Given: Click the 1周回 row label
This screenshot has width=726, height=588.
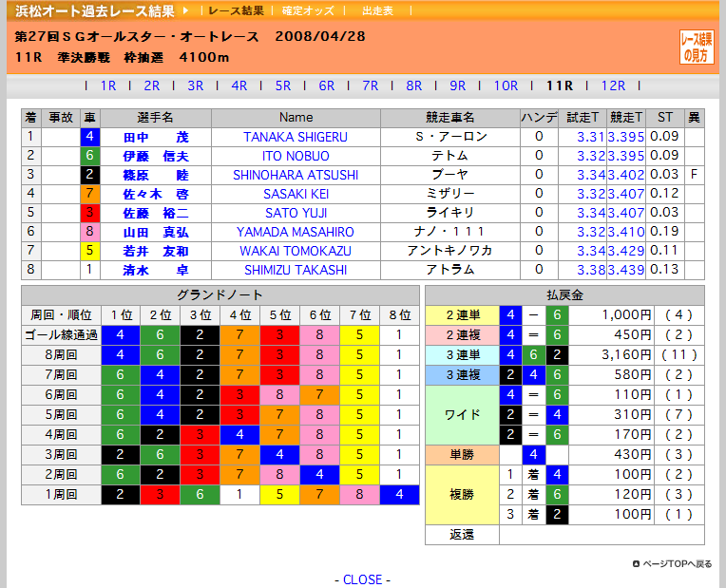Looking at the screenshot, I should (x=61, y=495).
